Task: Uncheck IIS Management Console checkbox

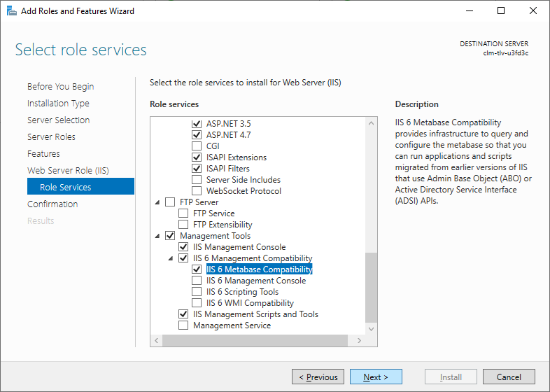Action: (183, 247)
